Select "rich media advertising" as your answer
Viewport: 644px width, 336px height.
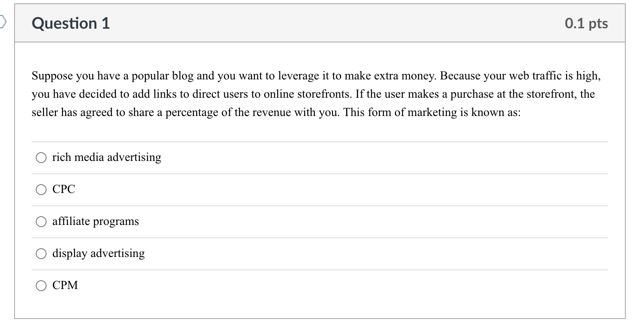tap(40, 158)
